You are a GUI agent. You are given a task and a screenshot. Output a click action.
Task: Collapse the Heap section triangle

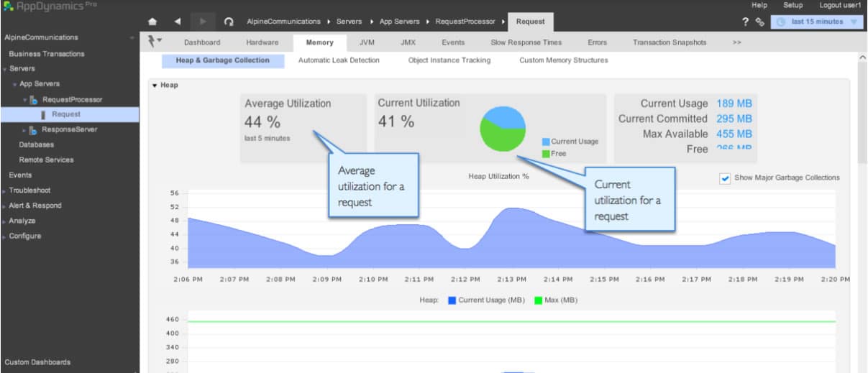(x=155, y=86)
